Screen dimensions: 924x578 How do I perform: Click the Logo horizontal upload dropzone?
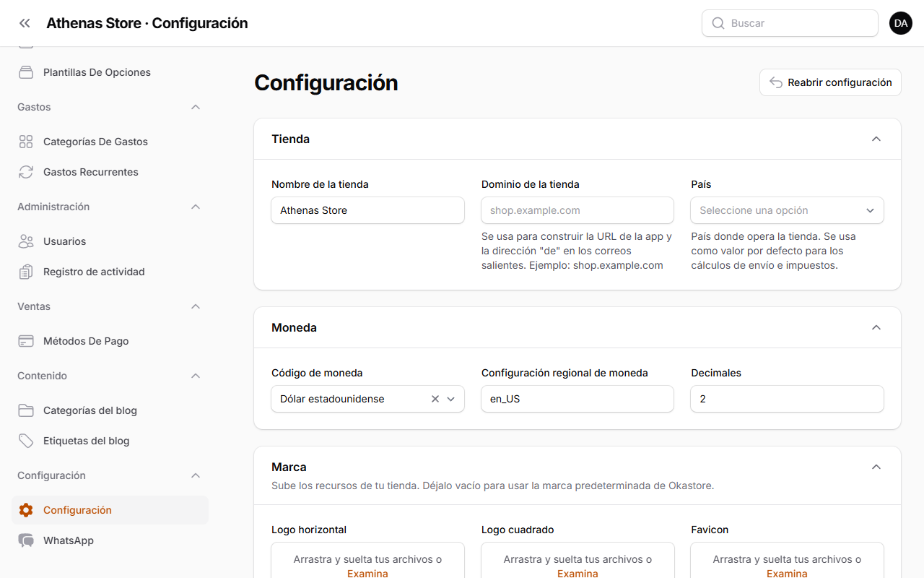(367, 561)
